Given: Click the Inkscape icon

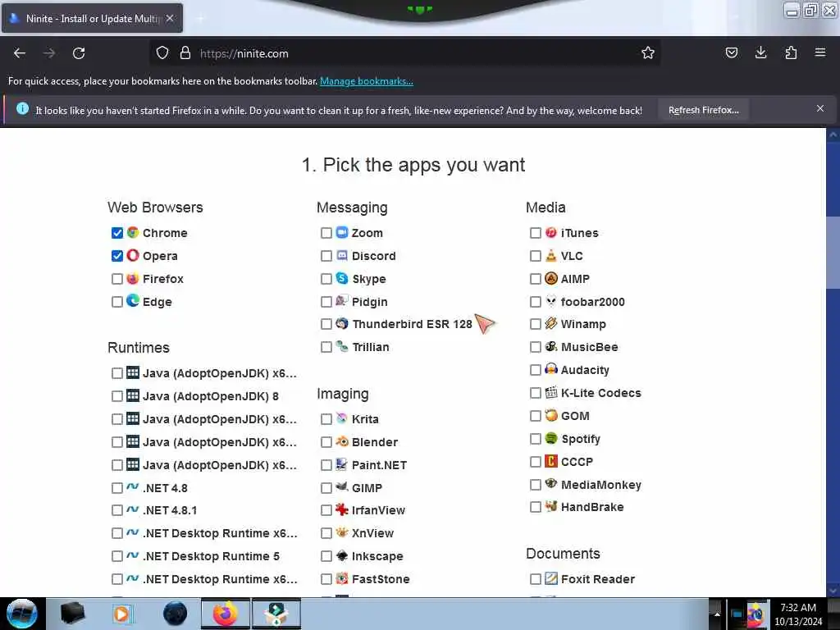Looking at the screenshot, I should click(342, 555).
